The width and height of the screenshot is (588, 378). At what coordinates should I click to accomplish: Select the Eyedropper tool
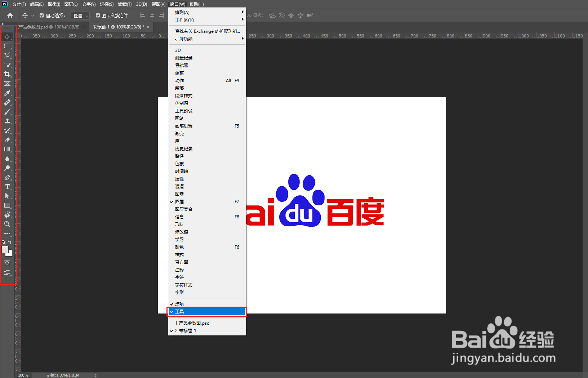tap(7, 93)
